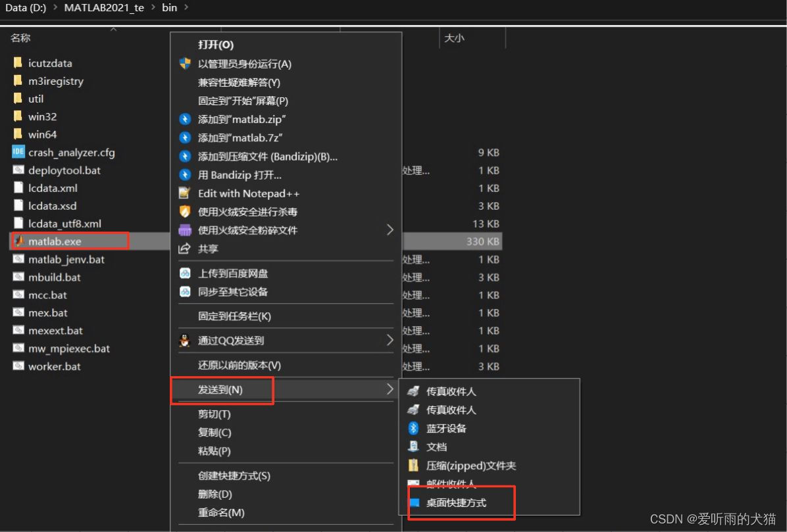Screen dimensions: 787x532
Task: Select the mbuild.bat file
Action: click(54, 277)
